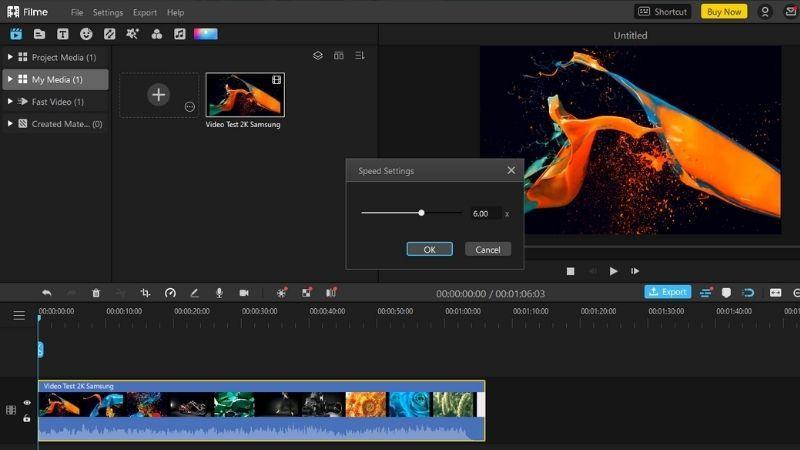The height and width of the screenshot is (450, 800).
Task: Open the Effects sparkle icon
Action: (x=133, y=34)
